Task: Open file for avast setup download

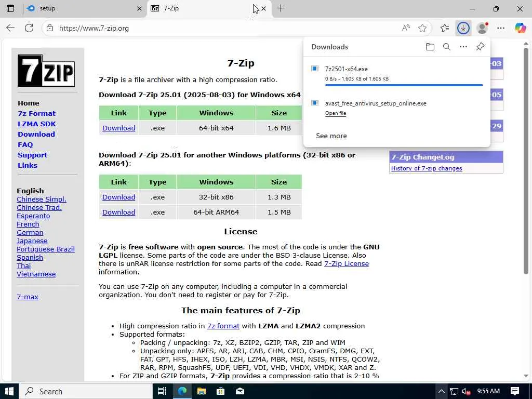Action: click(336, 113)
